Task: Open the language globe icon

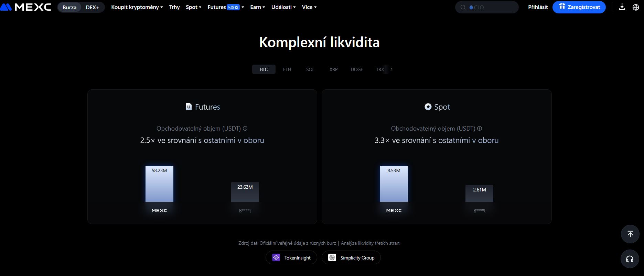Action: coord(636,7)
